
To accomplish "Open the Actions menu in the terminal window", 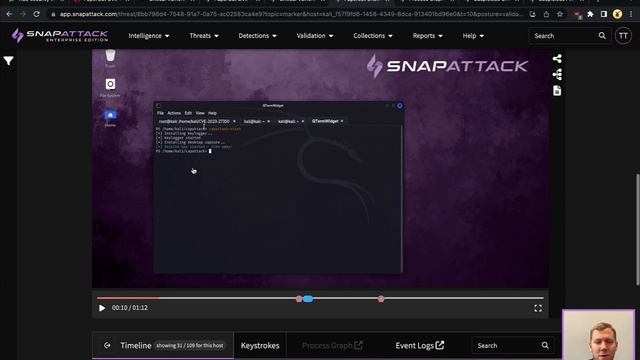I will click(174, 113).
